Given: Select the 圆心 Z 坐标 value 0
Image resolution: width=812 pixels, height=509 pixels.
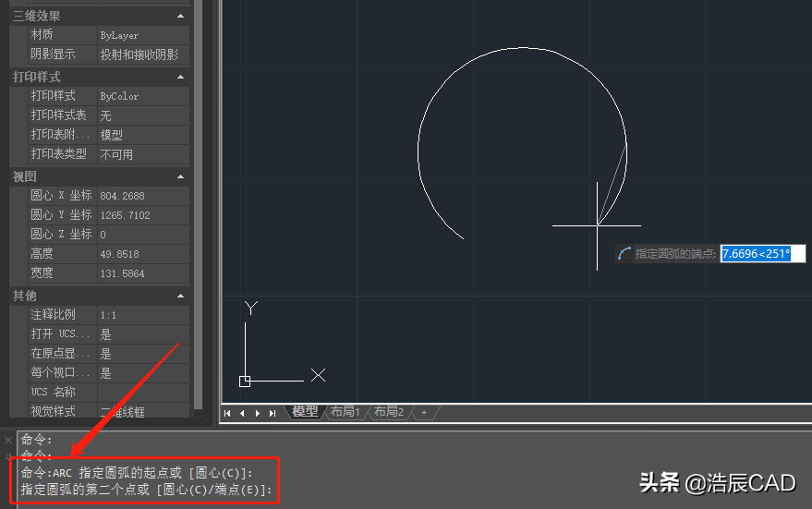Looking at the screenshot, I should 143,235.
